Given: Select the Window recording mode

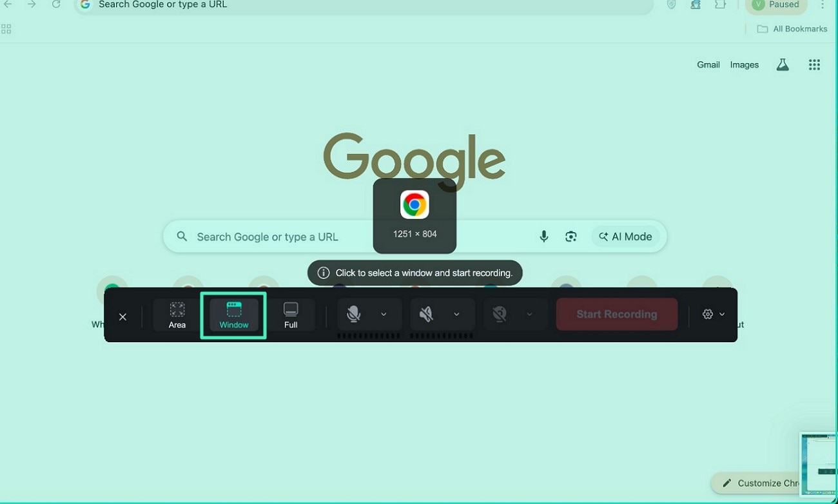Looking at the screenshot, I should point(234,315).
